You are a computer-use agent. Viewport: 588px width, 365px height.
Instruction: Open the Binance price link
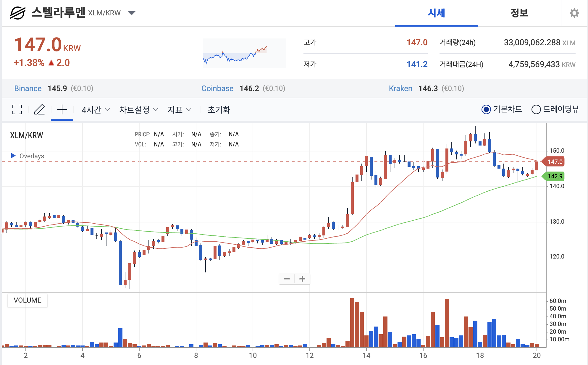pyautogui.click(x=28, y=88)
